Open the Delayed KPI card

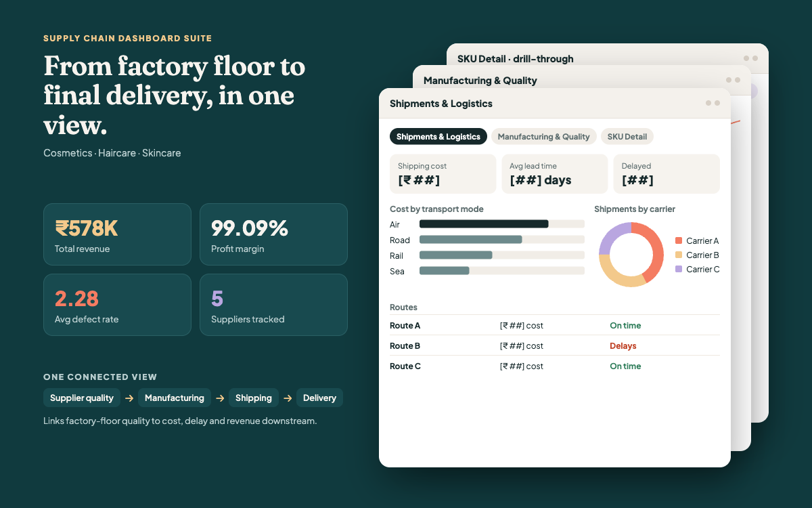point(667,174)
